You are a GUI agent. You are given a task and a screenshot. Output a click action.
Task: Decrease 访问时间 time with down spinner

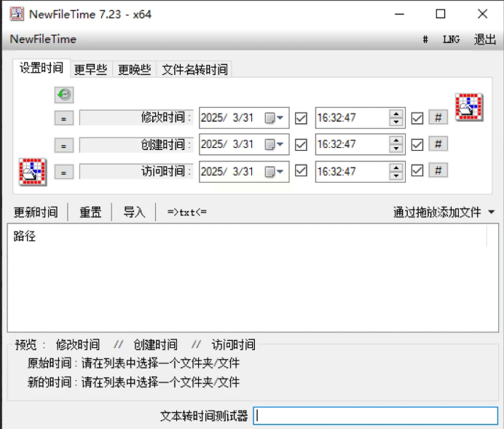tap(396, 176)
